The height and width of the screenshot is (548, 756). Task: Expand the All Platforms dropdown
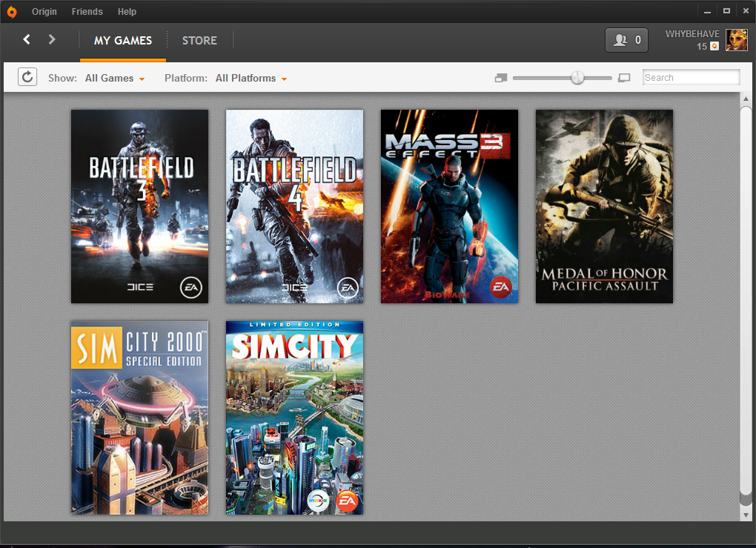point(251,78)
